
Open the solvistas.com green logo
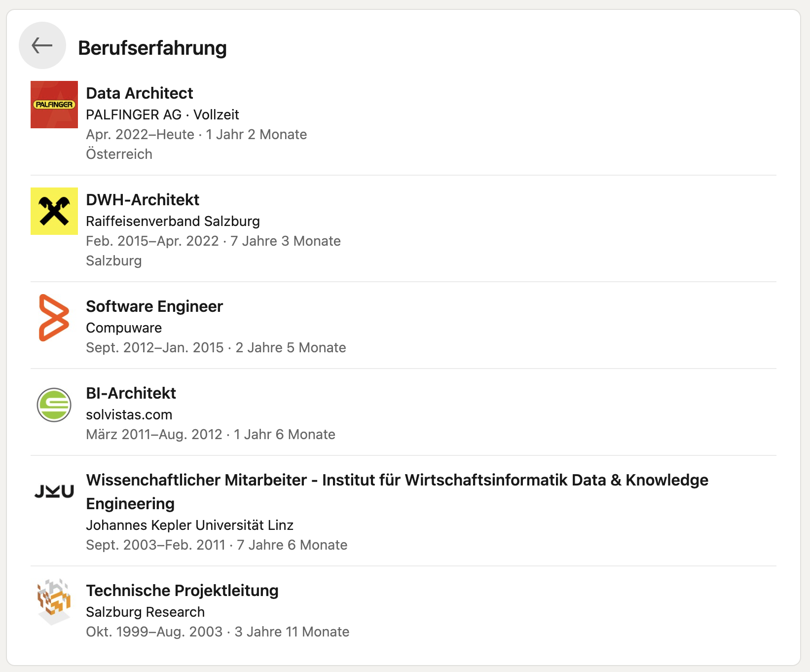pyautogui.click(x=54, y=405)
